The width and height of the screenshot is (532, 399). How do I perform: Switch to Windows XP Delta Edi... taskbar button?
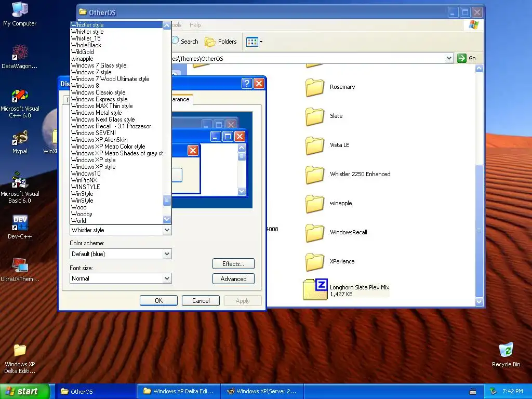point(179,391)
